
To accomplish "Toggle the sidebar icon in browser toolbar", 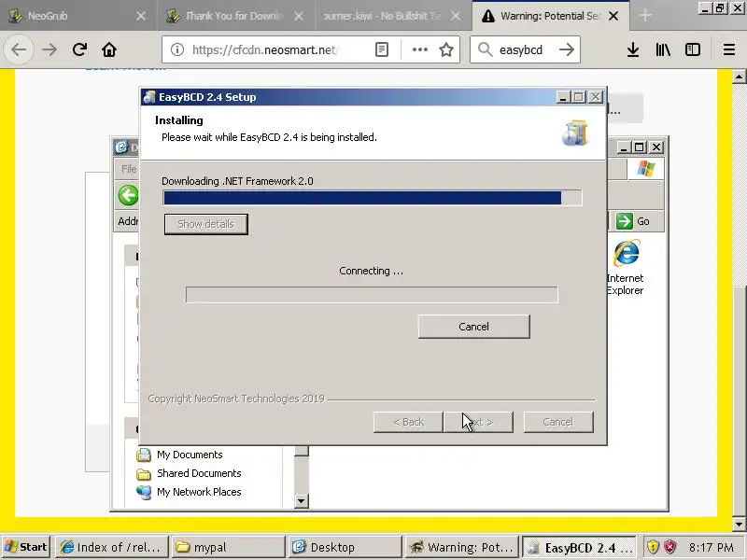I will [x=693, y=49].
